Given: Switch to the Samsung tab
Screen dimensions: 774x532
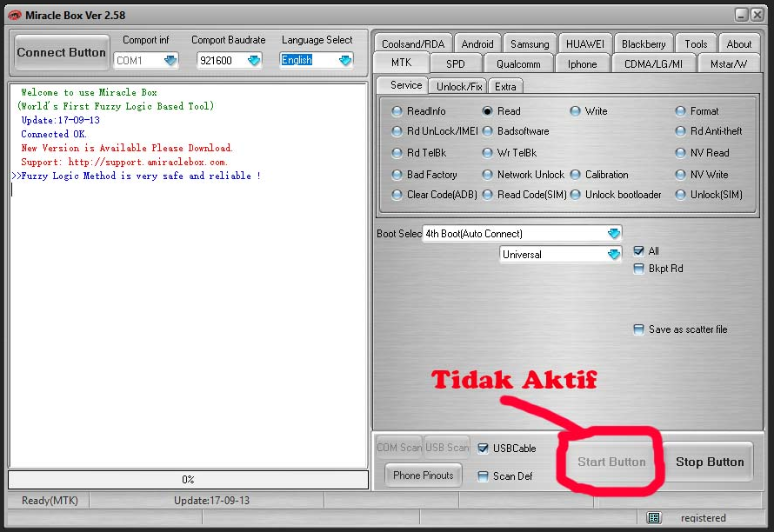Looking at the screenshot, I should tap(530, 44).
